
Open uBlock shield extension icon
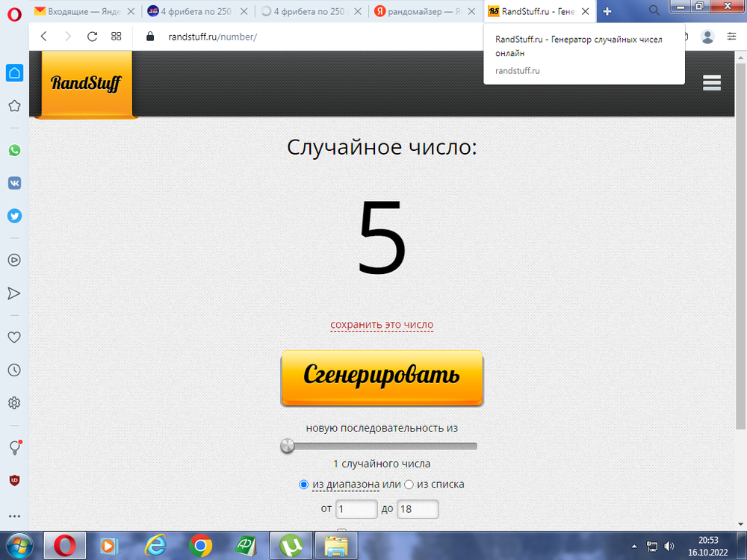14,480
